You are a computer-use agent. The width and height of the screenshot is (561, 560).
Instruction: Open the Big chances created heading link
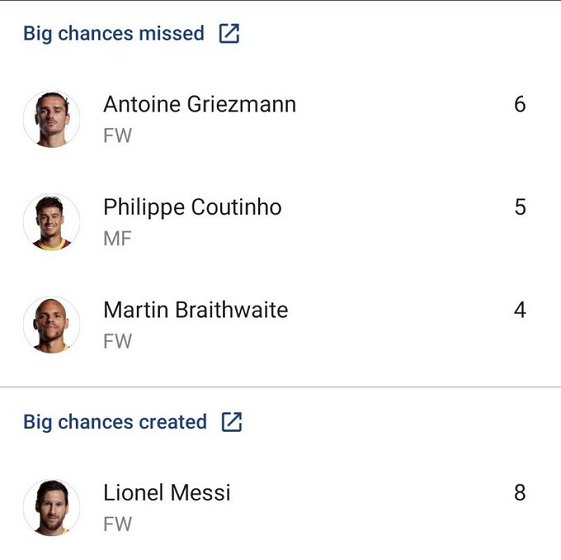click(x=115, y=422)
